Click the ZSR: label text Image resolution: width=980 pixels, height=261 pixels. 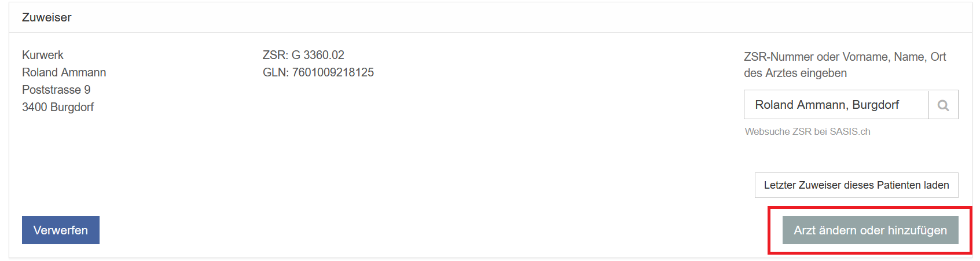(x=275, y=55)
